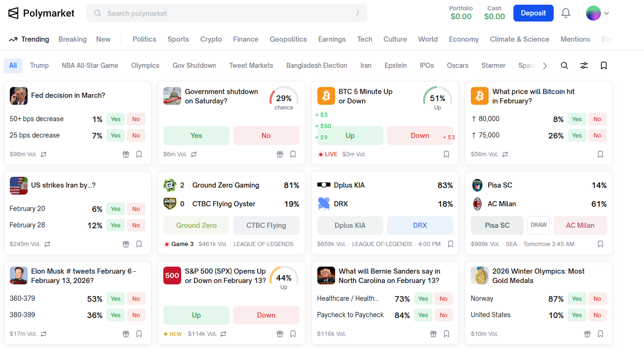
Task: Click Polymarket logo in header
Action: point(41,13)
